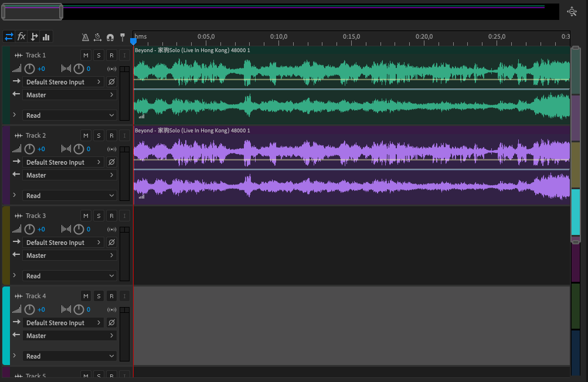
Task: Open Track 4 Master output dropdown
Action: pyautogui.click(x=70, y=336)
